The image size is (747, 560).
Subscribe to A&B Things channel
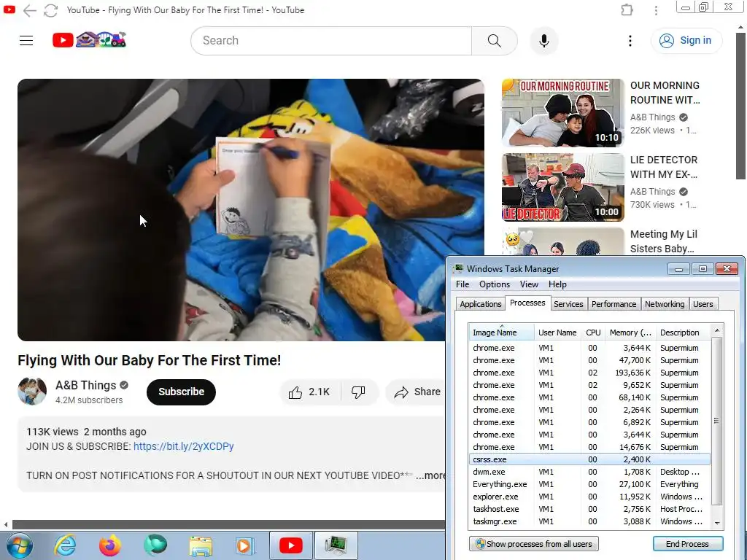tap(181, 392)
